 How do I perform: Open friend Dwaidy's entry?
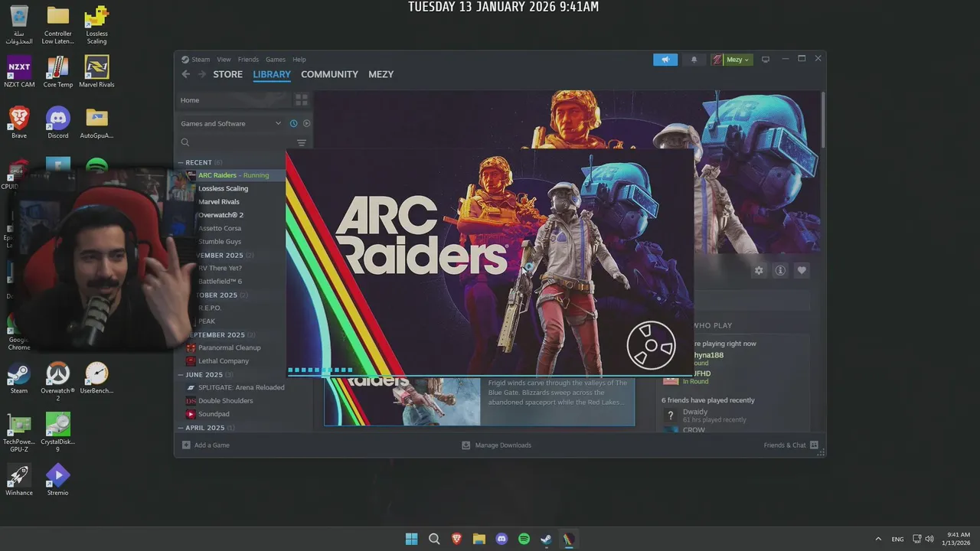point(733,416)
